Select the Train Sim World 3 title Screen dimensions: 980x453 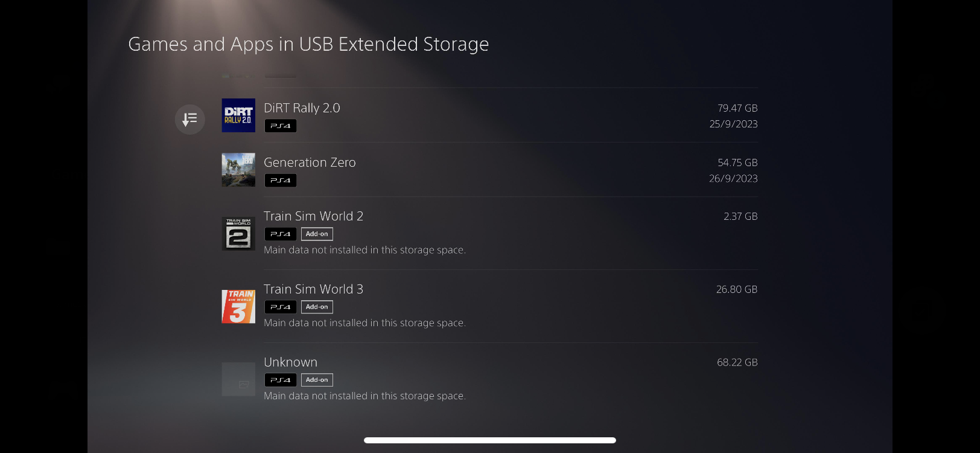coord(313,289)
